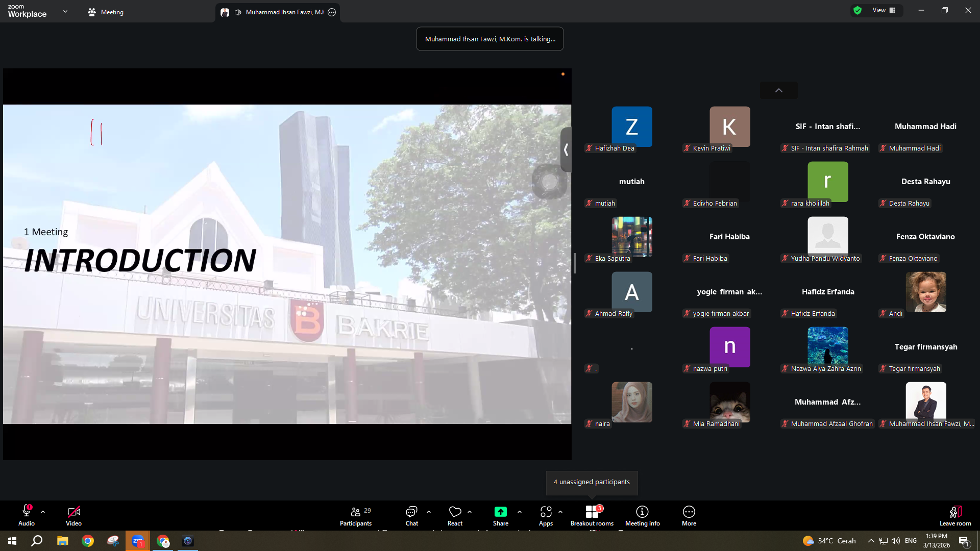Click the talking indicator banner

[x=490, y=39]
